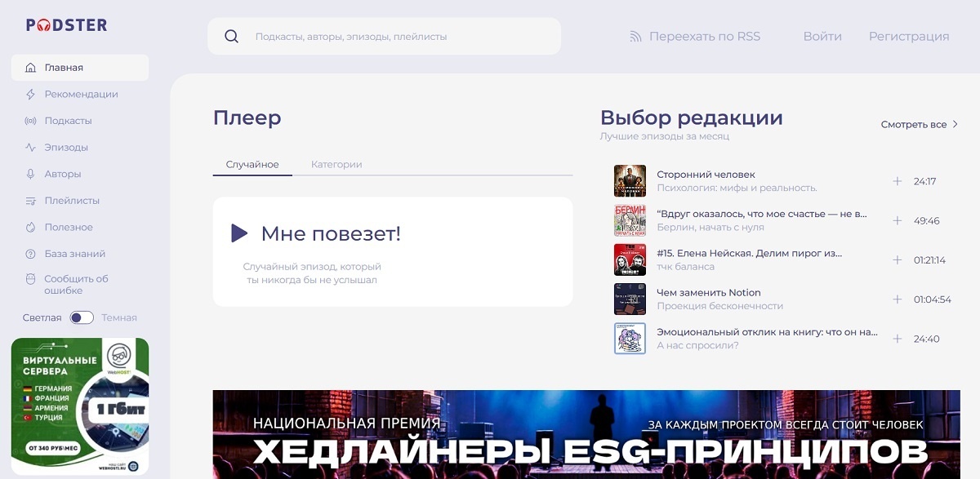Open the тчк баланса cover thumbnail
The height and width of the screenshot is (479, 980).
pos(630,259)
